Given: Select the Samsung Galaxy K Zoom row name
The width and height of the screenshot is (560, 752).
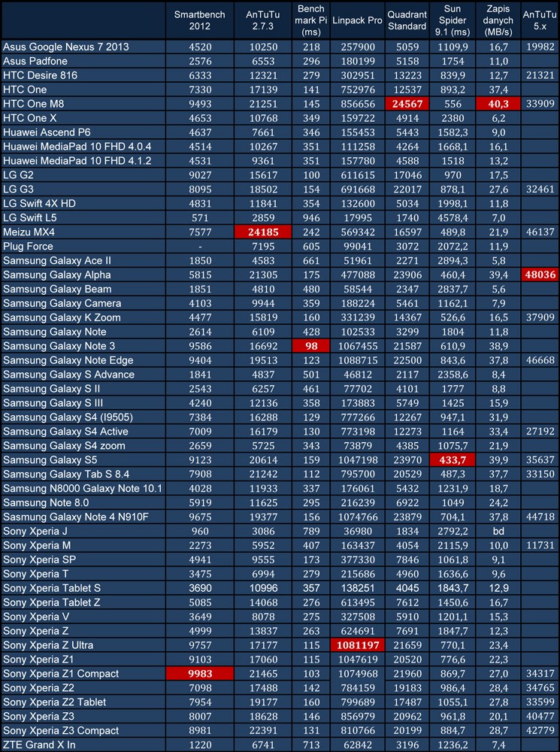Looking at the screenshot, I should pyautogui.click(x=62, y=317).
